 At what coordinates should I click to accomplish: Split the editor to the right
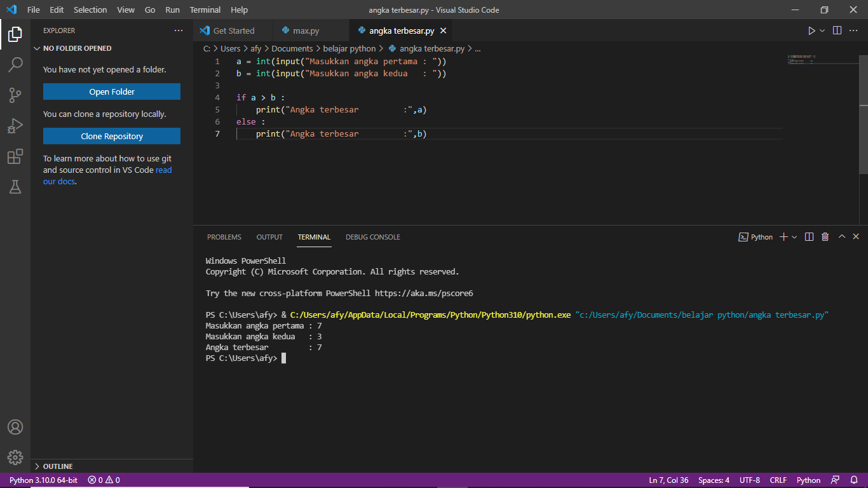click(x=837, y=30)
